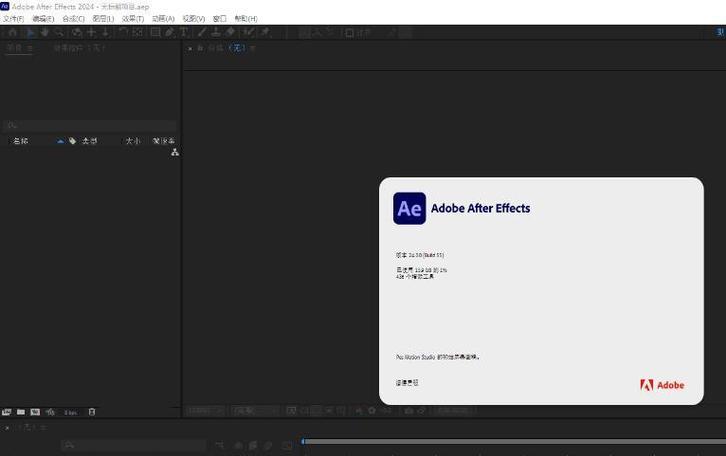This screenshot has height=456, width=726.
Task: Click the Interpret Footage icon
Action: (6, 412)
